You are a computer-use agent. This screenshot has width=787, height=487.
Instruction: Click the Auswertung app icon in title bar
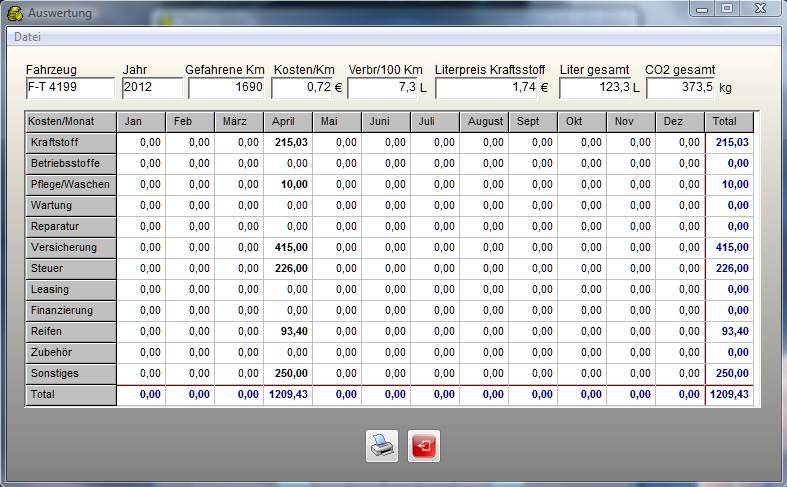[15, 13]
